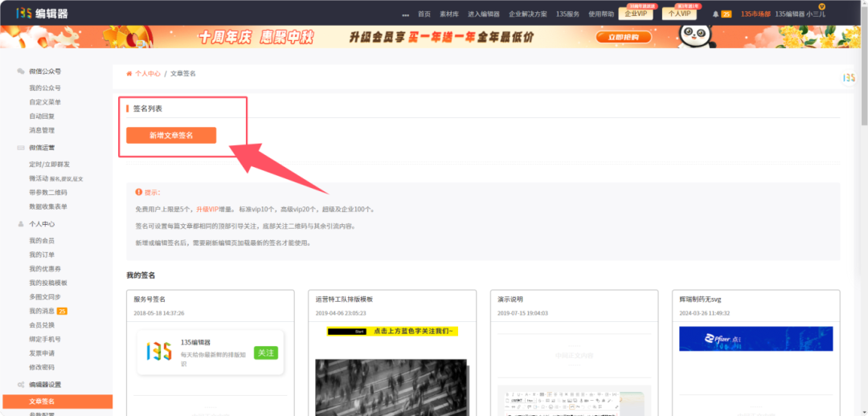Open 多图文同步 in sidebar
The width and height of the screenshot is (868, 416).
[45, 297]
